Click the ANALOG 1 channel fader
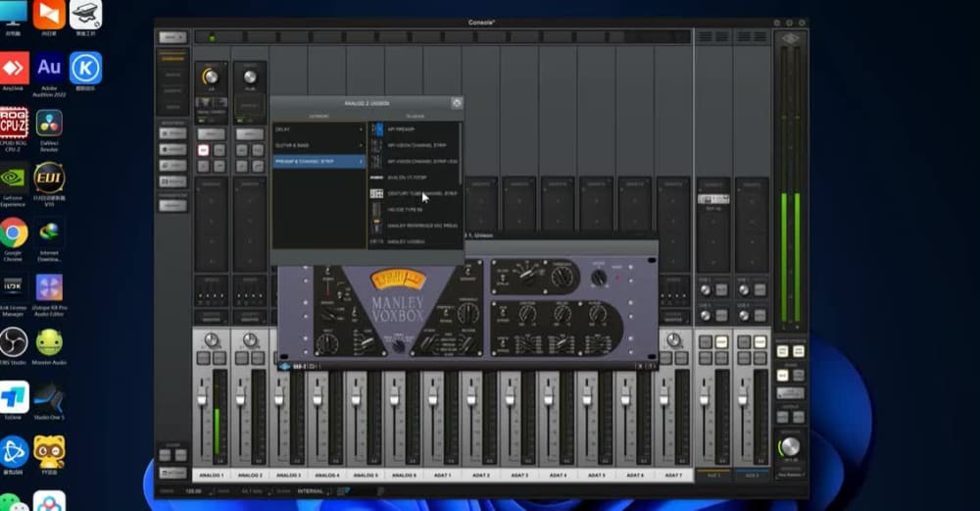Viewport: 980px width, 511px height. pyautogui.click(x=202, y=398)
